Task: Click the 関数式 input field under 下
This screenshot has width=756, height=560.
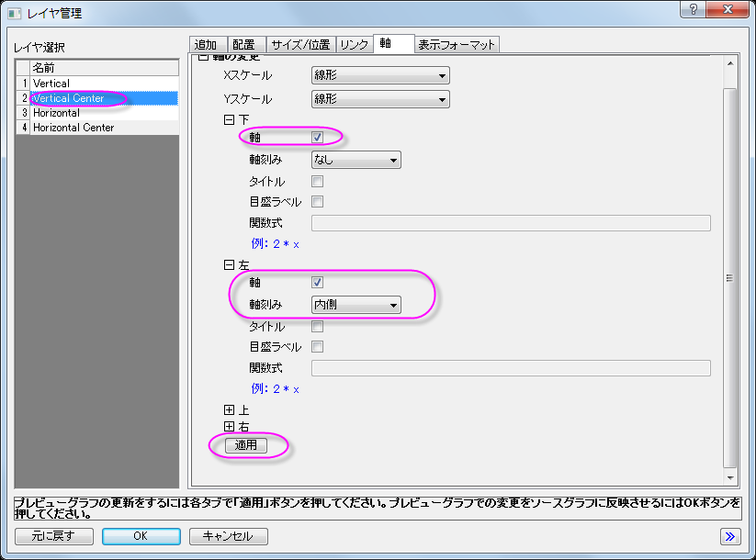Action: pos(511,223)
